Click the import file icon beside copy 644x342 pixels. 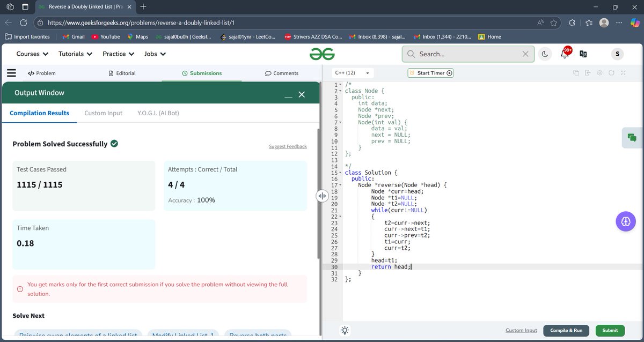coord(588,73)
